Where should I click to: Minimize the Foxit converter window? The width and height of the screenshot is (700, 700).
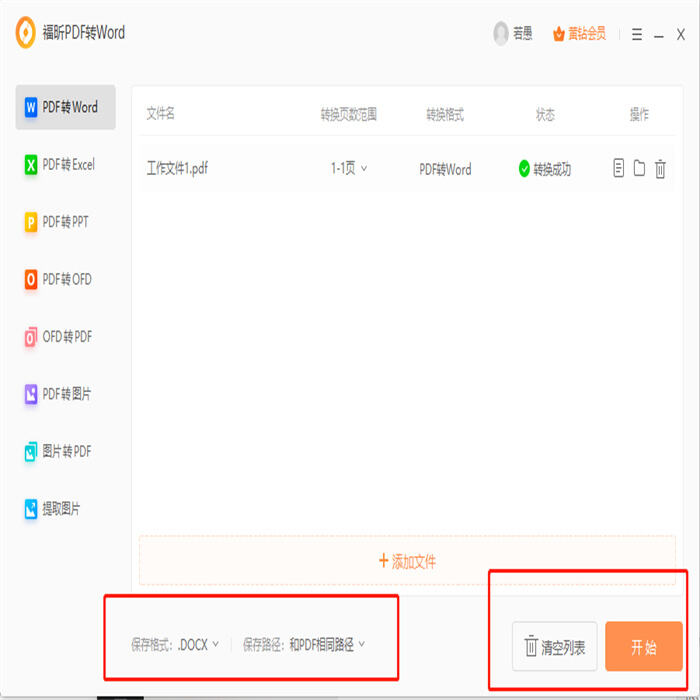(658, 35)
